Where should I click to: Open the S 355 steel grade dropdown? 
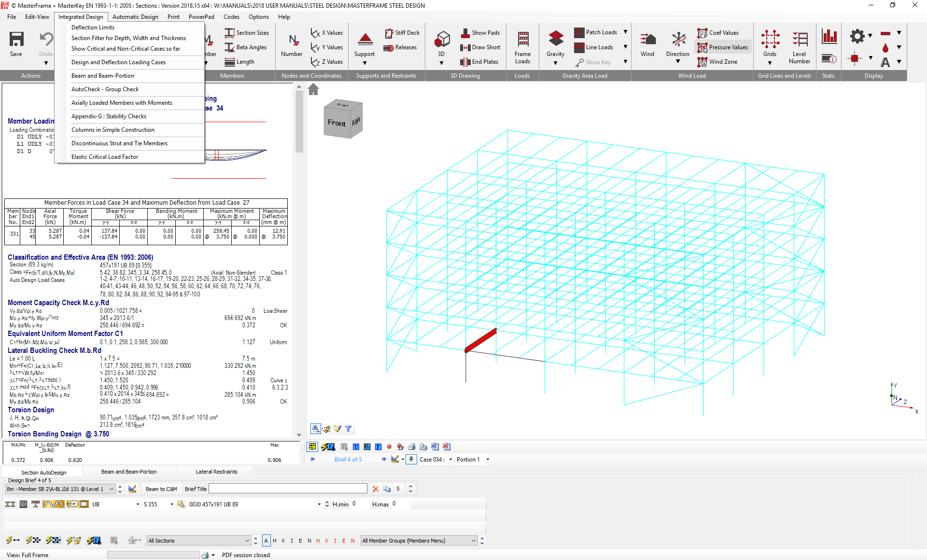pyautogui.click(x=172, y=504)
